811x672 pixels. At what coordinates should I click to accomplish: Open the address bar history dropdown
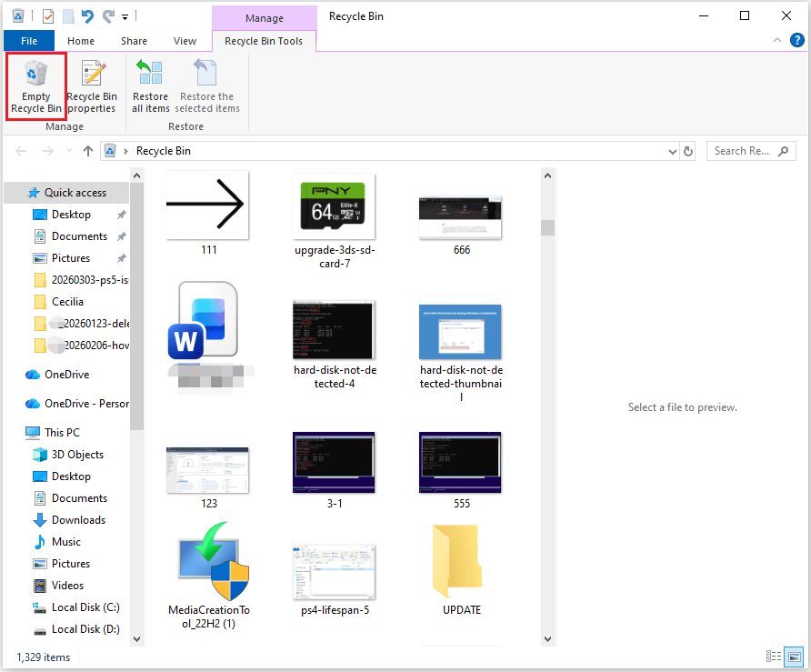coord(673,151)
